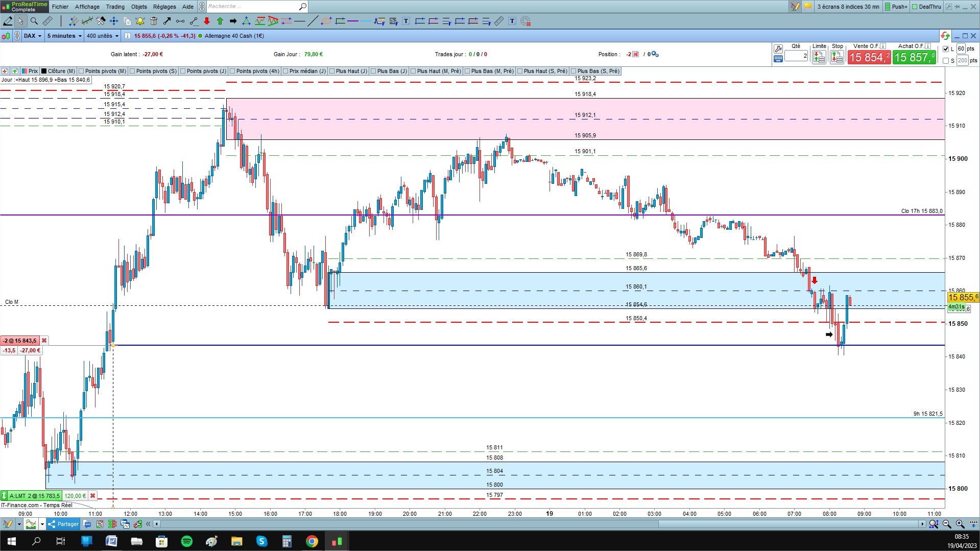Select the mouse cursor tool
Image resolution: width=980 pixels, height=551 pixels.
(x=20, y=21)
